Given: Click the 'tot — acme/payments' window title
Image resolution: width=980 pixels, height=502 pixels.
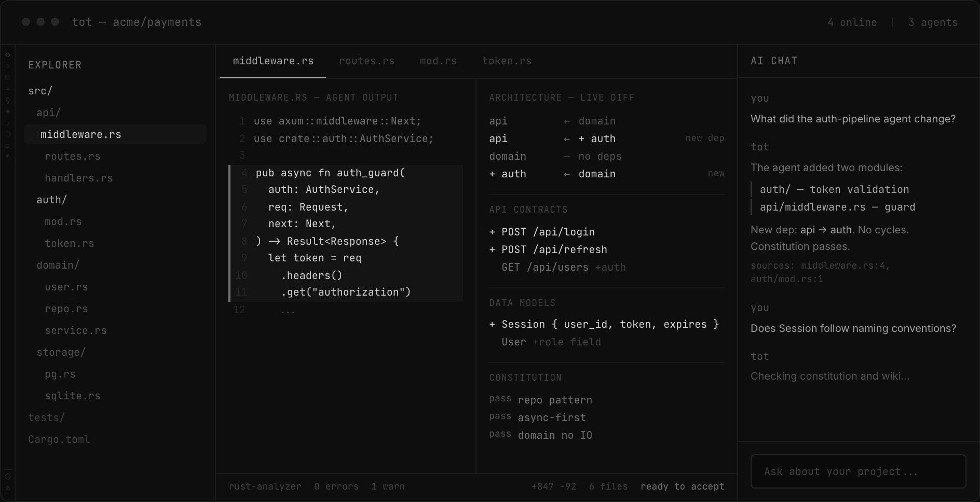Looking at the screenshot, I should (137, 22).
